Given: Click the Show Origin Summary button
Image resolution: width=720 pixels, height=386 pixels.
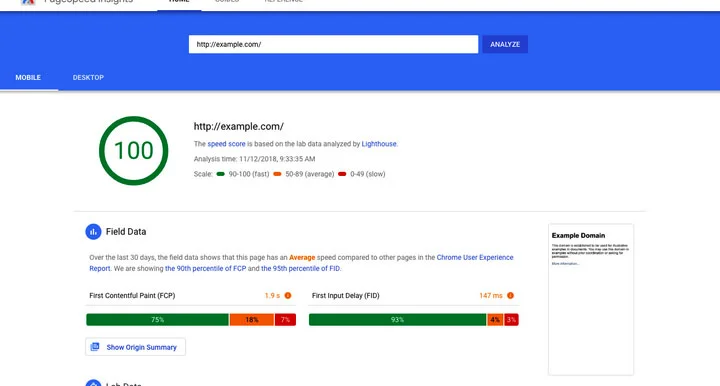Looking at the screenshot, I should point(135,347).
